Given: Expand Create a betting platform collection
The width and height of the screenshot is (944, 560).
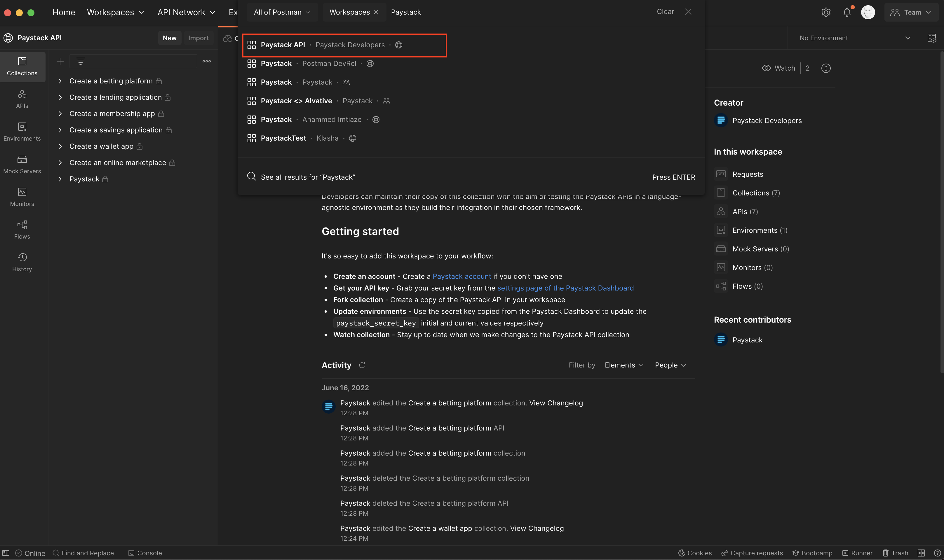Looking at the screenshot, I should (x=60, y=81).
